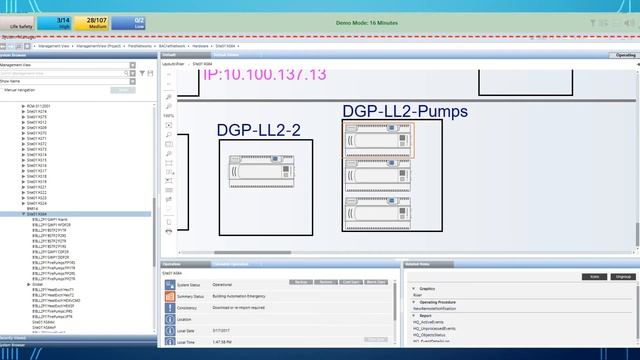Expand the Global tree node
640x360 pixels.
pyautogui.click(x=29, y=284)
